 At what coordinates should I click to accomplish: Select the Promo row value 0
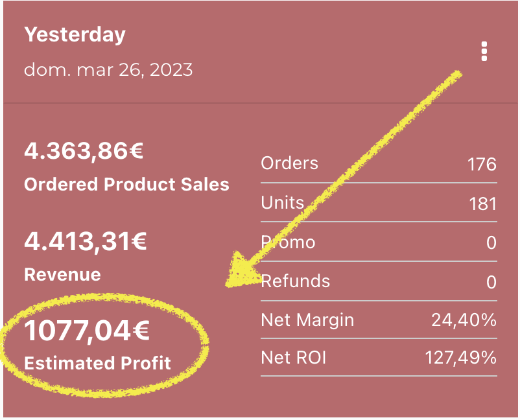[491, 242]
